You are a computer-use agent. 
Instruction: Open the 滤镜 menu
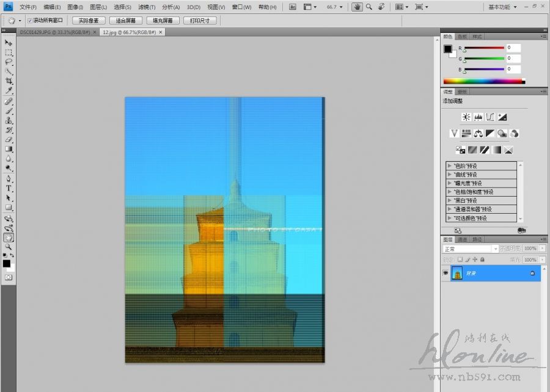(146, 7)
